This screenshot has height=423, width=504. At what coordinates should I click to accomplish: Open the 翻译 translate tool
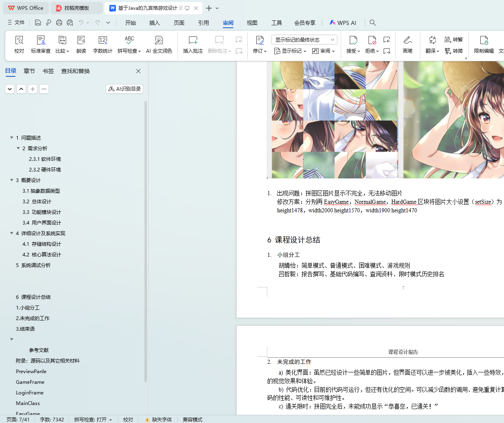point(432,45)
